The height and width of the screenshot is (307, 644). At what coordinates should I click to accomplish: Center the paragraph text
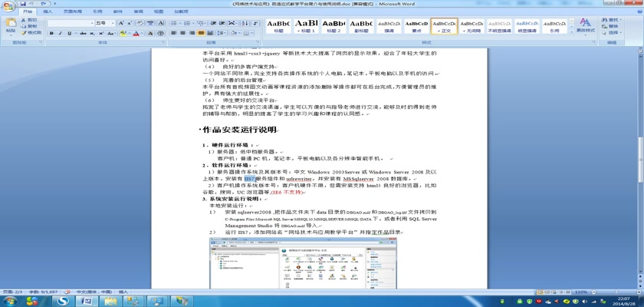[182, 33]
